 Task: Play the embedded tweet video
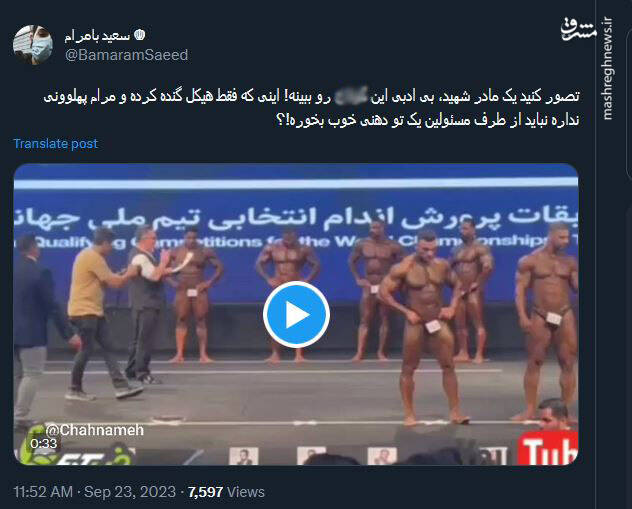point(296,315)
